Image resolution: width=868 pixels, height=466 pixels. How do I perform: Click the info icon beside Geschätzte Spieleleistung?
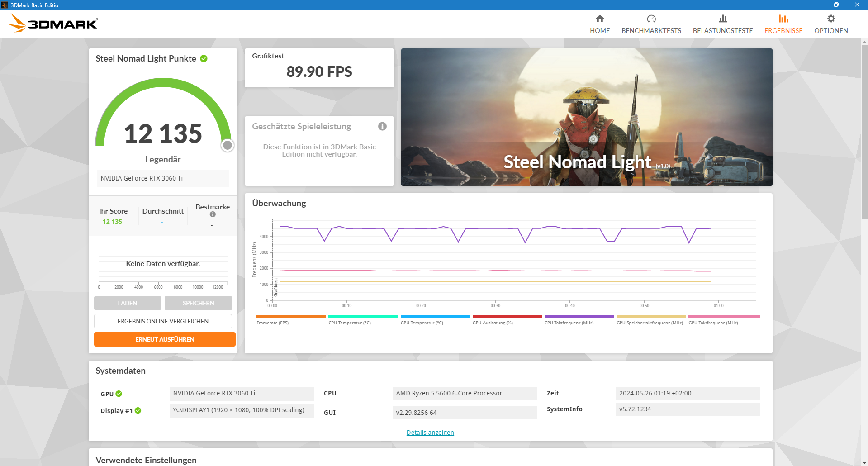tap(382, 126)
